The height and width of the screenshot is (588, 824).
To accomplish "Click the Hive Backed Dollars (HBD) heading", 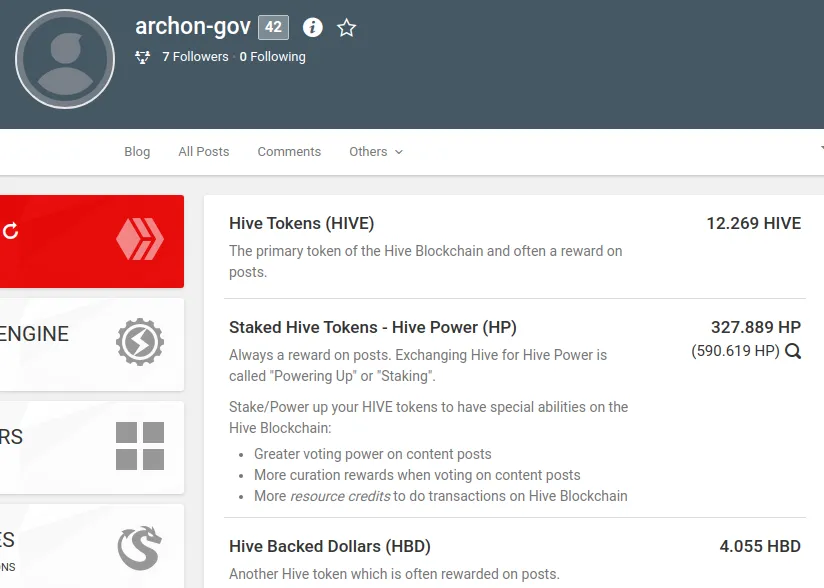I will [x=329, y=546].
